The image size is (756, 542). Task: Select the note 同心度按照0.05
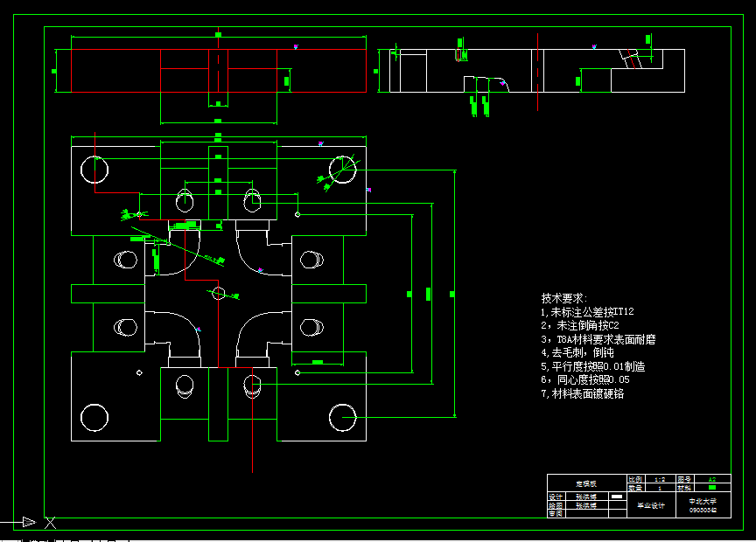(585, 380)
